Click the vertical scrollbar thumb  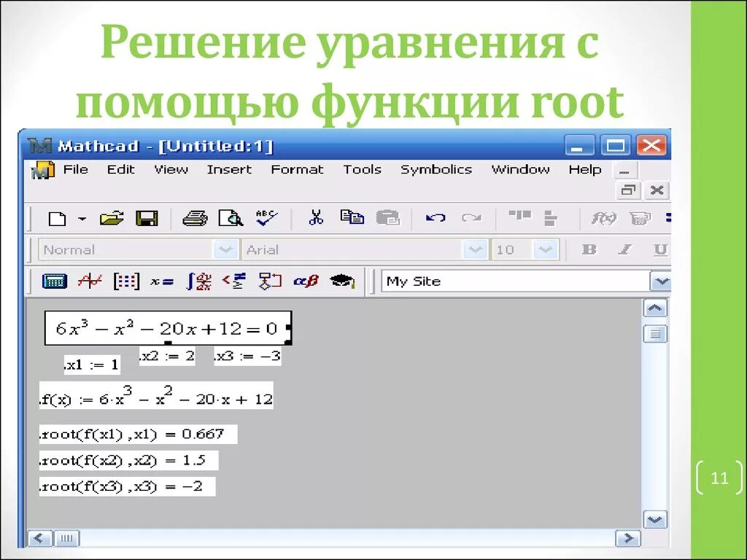coord(655,333)
